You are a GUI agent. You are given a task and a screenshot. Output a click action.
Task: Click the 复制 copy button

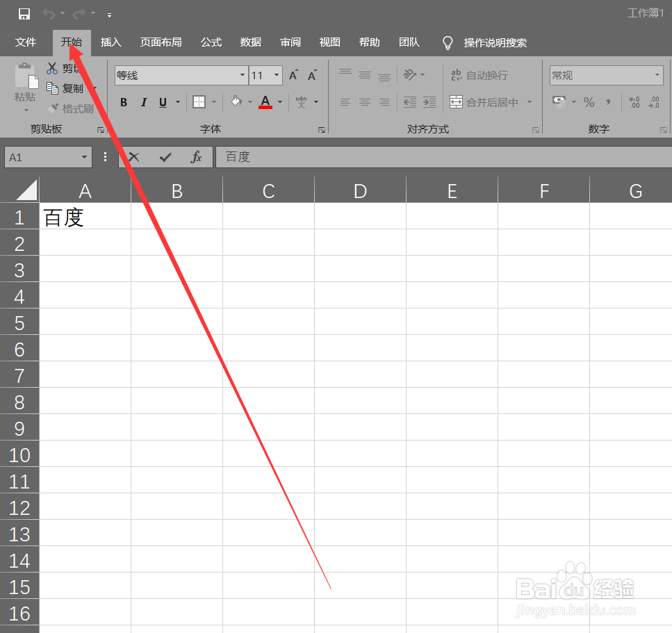coord(65,88)
